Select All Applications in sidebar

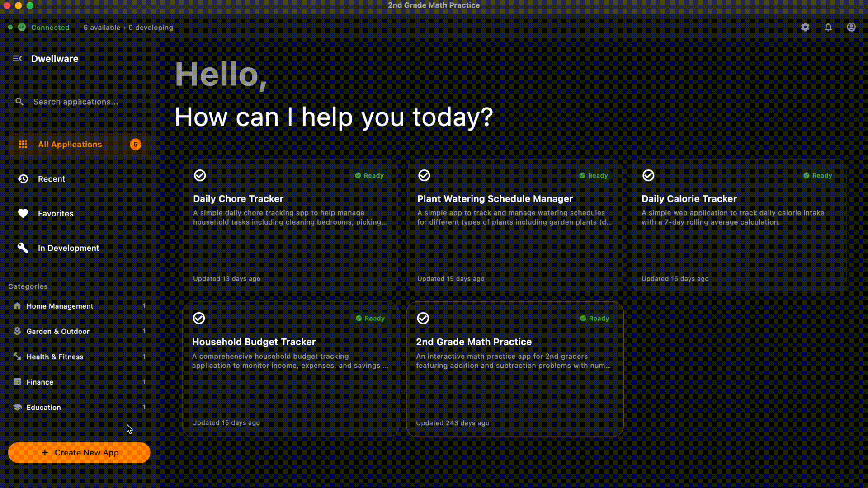70,145
